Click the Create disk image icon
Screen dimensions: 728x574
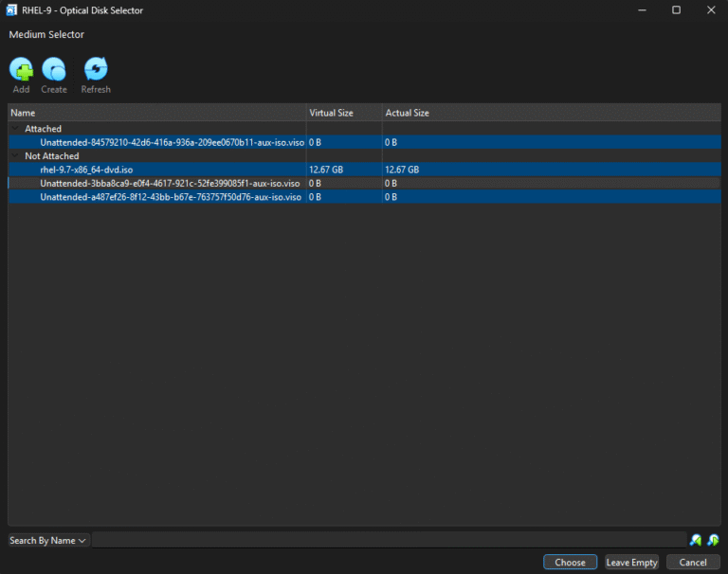[54, 69]
